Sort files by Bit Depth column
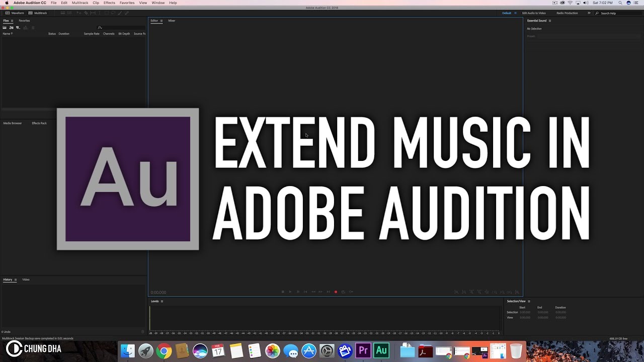644x362 pixels. pos(124,34)
